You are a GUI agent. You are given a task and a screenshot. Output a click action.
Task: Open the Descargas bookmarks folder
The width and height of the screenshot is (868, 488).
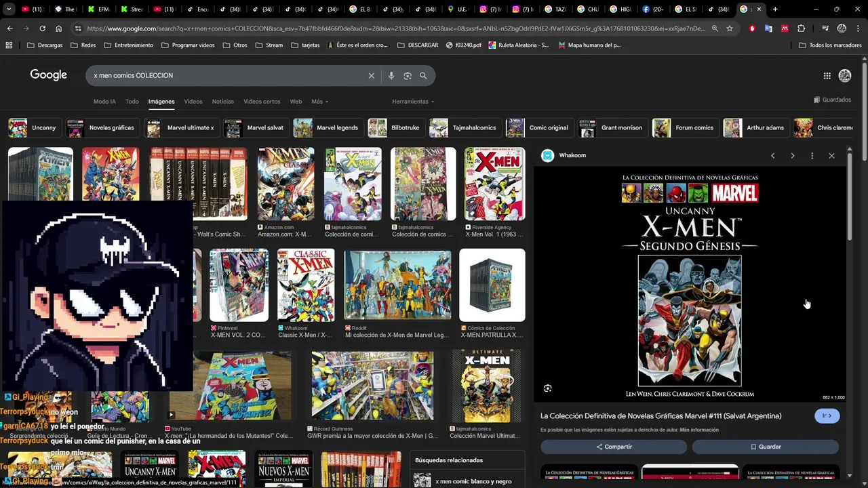(x=45, y=45)
